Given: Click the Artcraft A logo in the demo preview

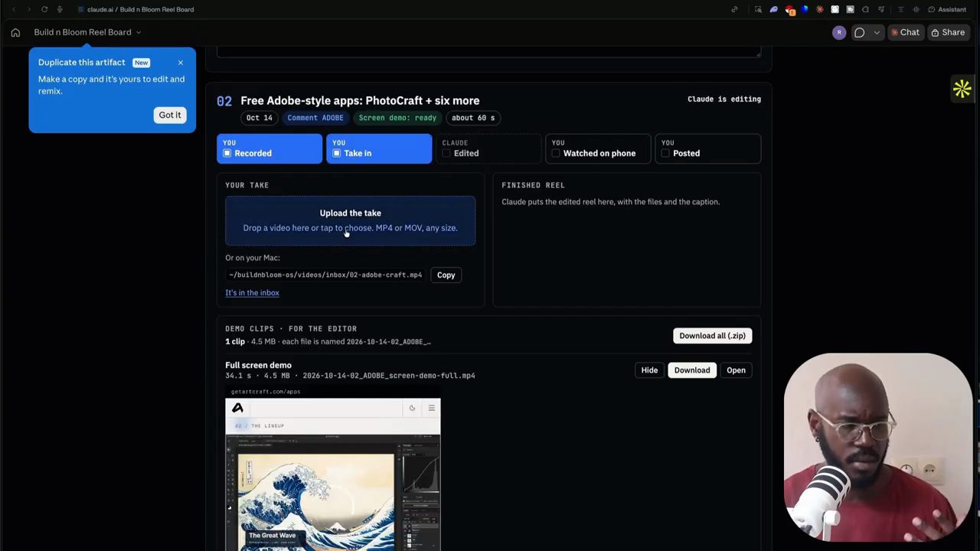Looking at the screenshot, I should pos(237,409).
